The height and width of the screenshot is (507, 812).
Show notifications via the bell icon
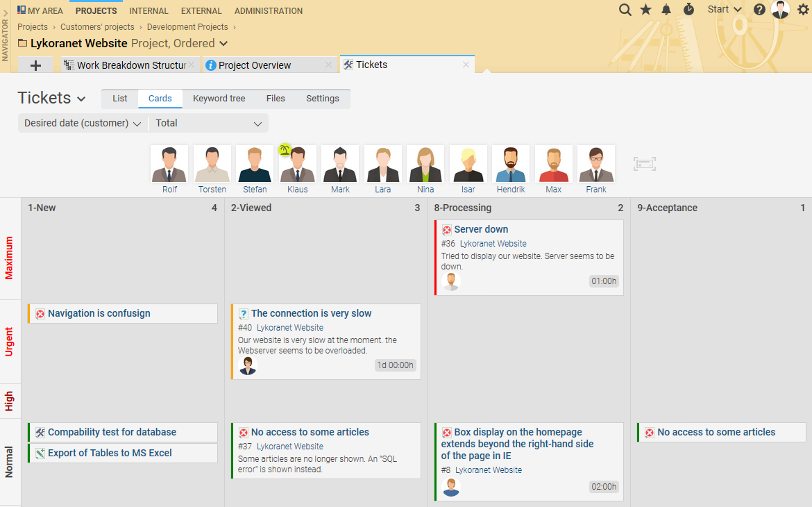coord(666,9)
